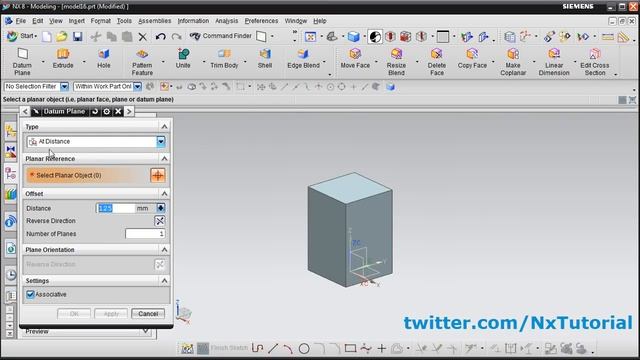Select the sketch Circle tool
Screen dimensions: 640x360
[x=304, y=349]
